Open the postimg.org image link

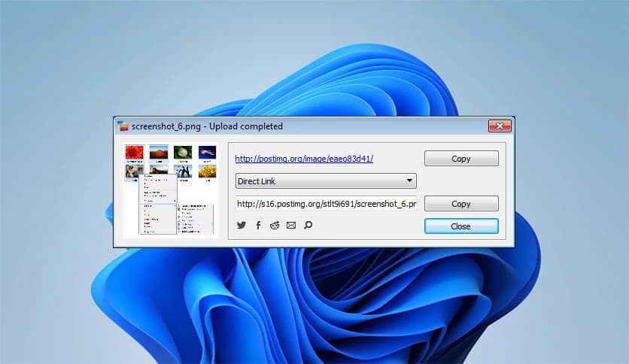tap(304, 159)
